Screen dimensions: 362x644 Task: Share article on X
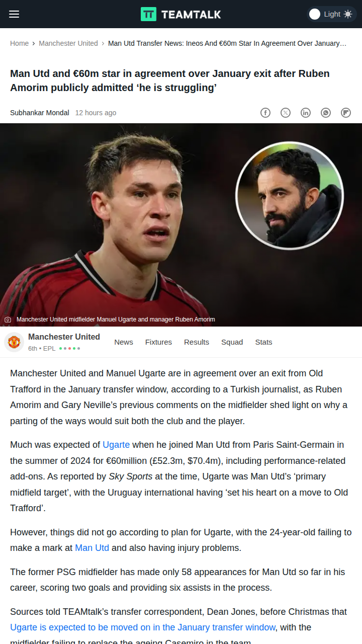click(286, 113)
